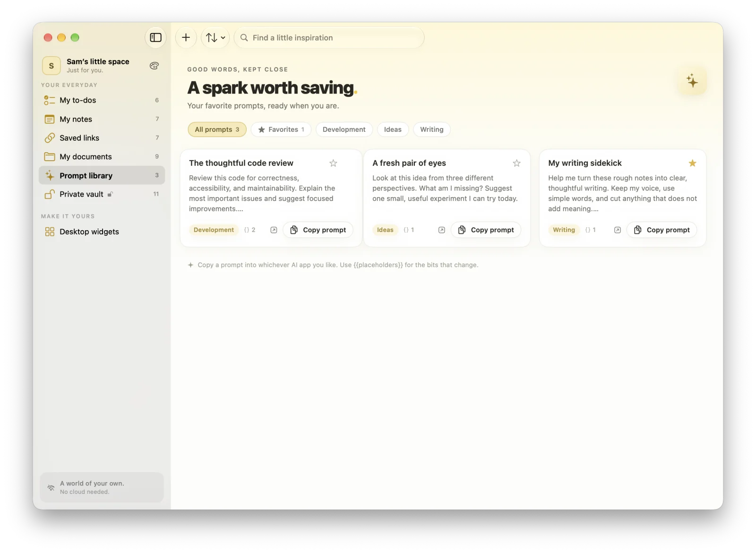The image size is (756, 553).
Task: Click the card title 'The thoughtful code review'
Action: pos(241,163)
